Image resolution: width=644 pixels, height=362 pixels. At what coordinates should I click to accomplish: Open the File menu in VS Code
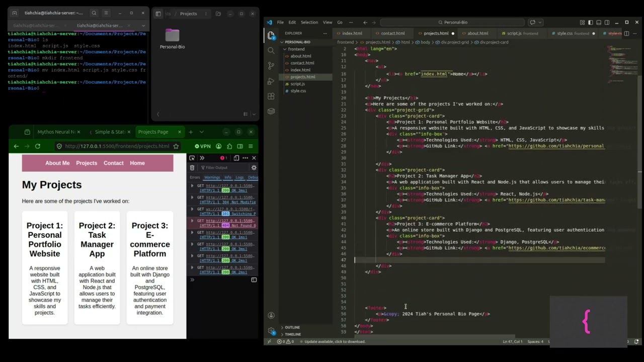pos(280,22)
